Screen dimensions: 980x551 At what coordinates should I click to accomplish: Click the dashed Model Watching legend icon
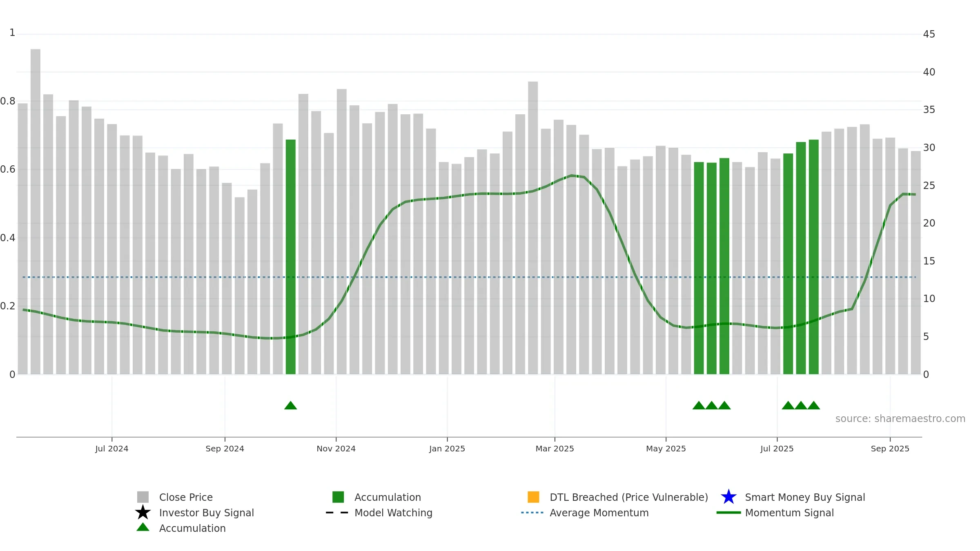[x=337, y=513]
